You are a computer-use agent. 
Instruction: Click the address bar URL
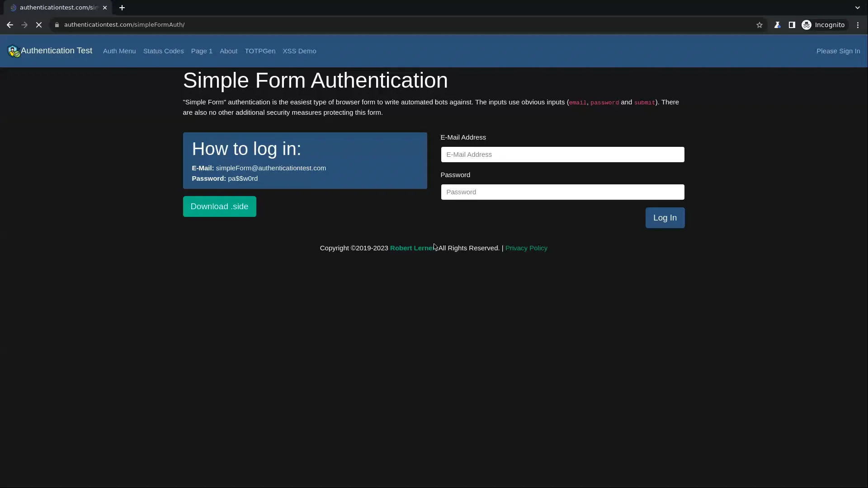tap(124, 25)
